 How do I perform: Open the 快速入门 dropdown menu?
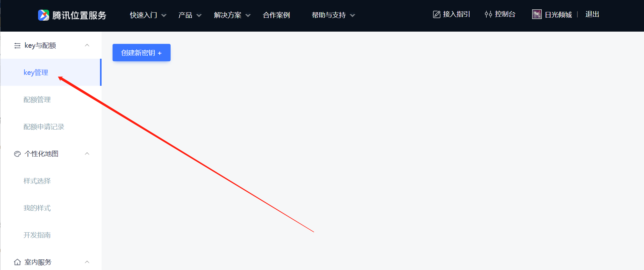point(148,15)
